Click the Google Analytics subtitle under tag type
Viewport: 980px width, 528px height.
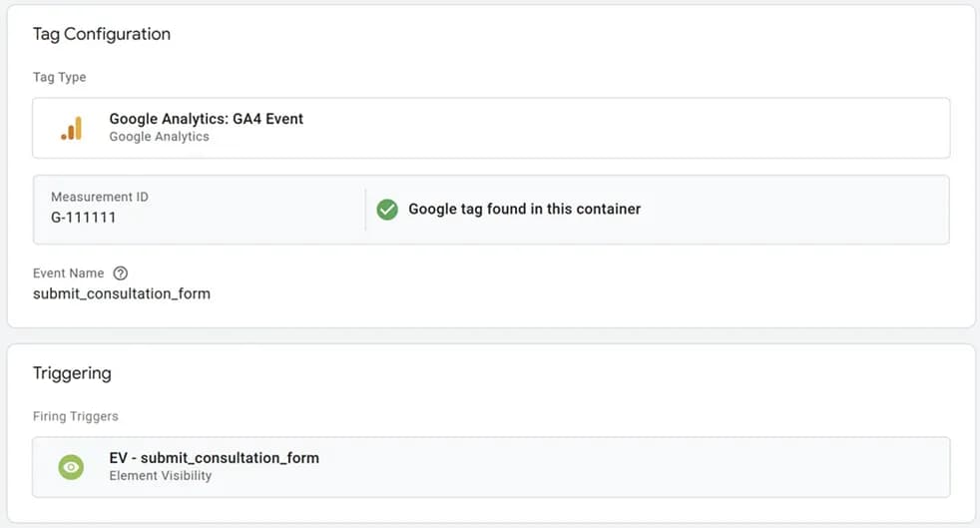coord(160,137)
